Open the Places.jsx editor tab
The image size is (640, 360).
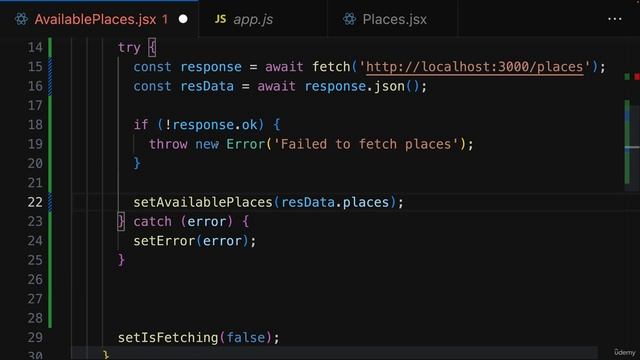[392, 19]
